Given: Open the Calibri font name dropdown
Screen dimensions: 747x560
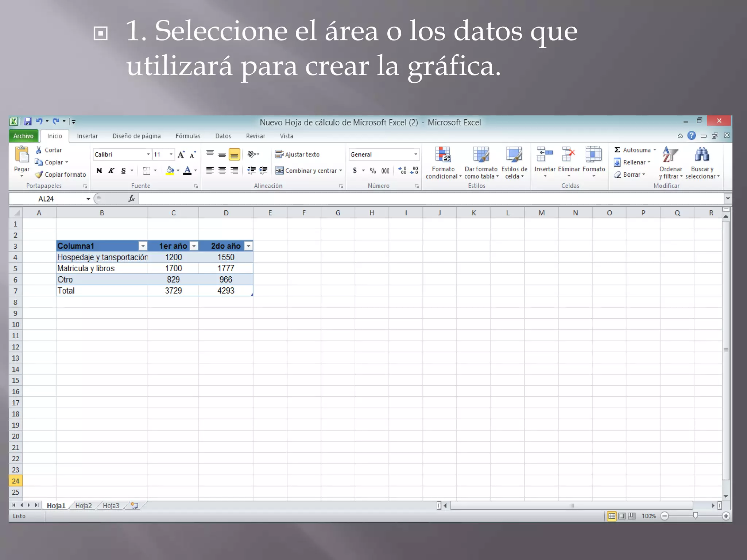Looking at the screenshot, I should tap(148, 155).
